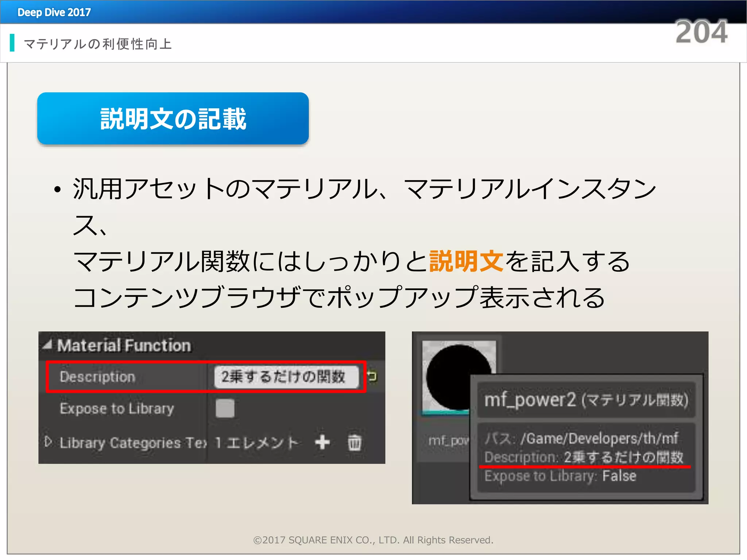This screenshot has height=560, width=747.
Task: Click the Deep Dive 2017 header text
Action: 54,12
